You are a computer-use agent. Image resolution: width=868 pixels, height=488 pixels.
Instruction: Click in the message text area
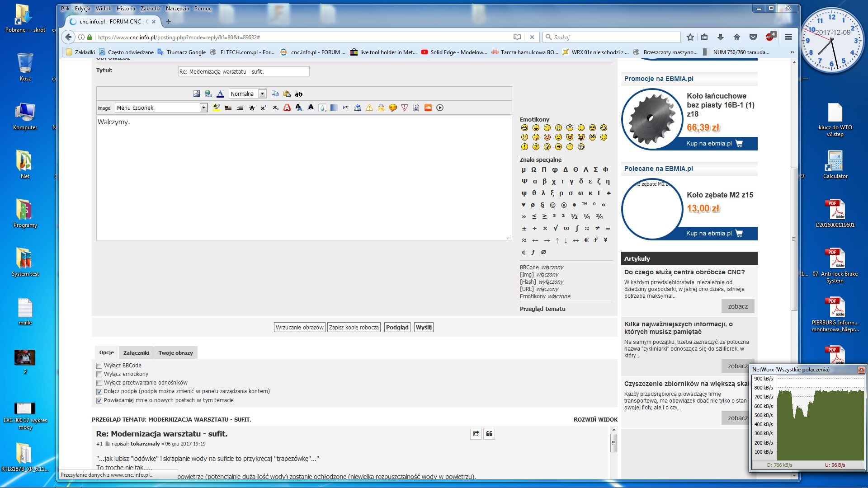point(304,178)
